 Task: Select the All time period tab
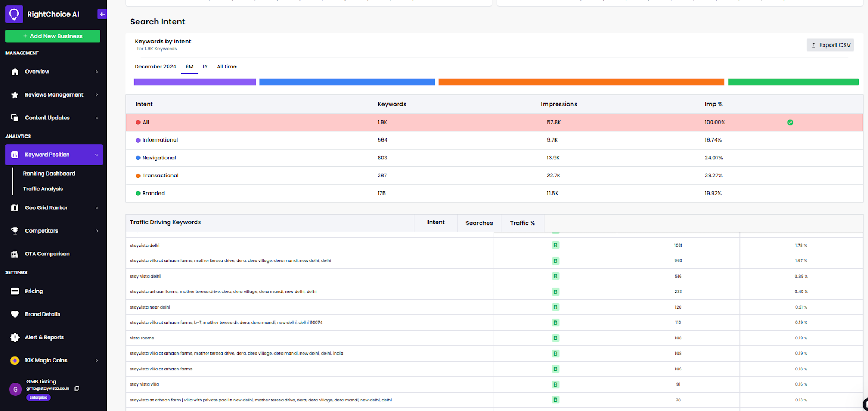[227, 67]
